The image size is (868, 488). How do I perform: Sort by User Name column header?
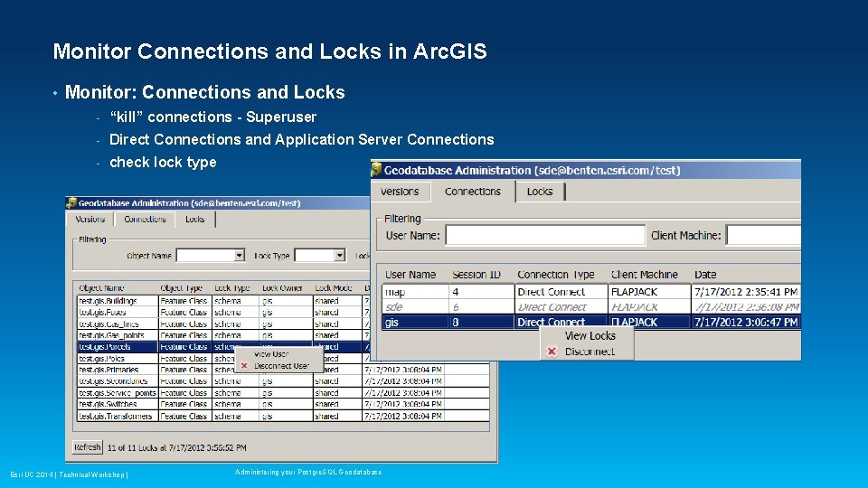pyautogui.click(x=410, y=275)
